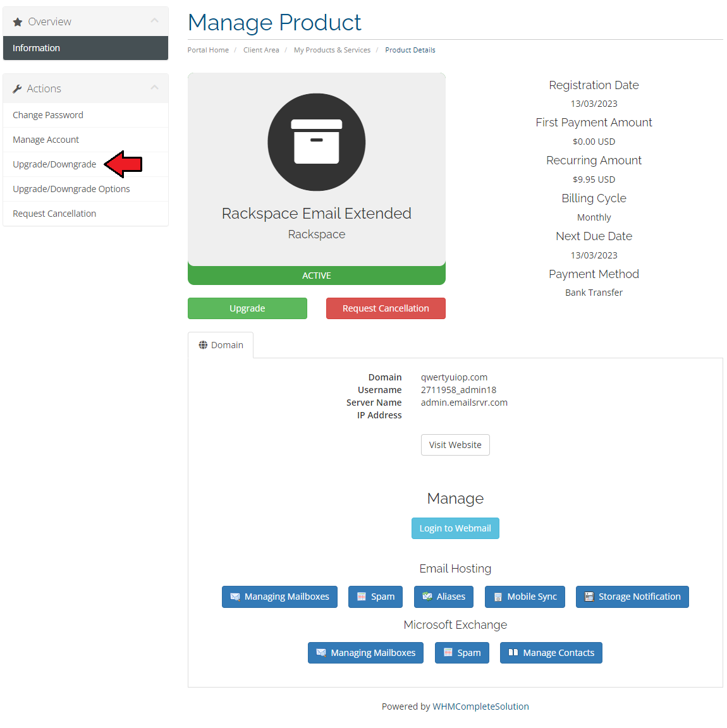This screenshot has width=727, height=728.
Task: Click username 2711958_admin18
Action: [458, 389]
